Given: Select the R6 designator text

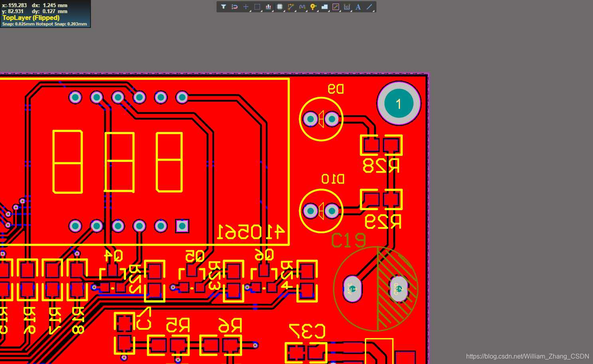Looking at the screenshot, I should 230,325.
